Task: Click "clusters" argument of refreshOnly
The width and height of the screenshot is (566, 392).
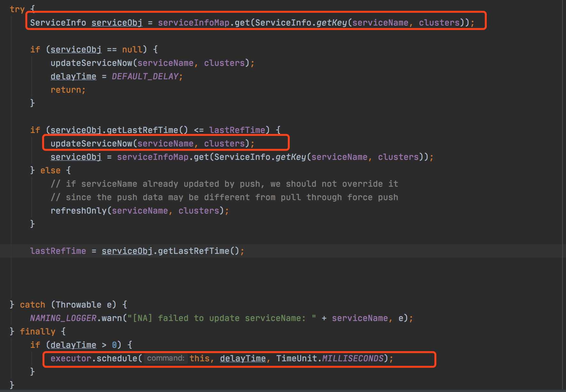Action: tap(199, 211)
